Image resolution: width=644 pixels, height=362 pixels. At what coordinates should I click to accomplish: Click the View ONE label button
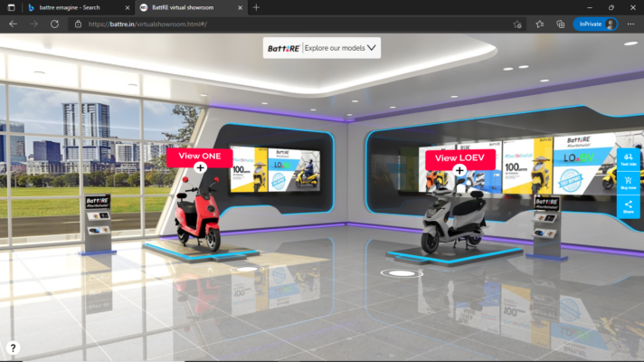pyautogui.click(x=200, y=157)
